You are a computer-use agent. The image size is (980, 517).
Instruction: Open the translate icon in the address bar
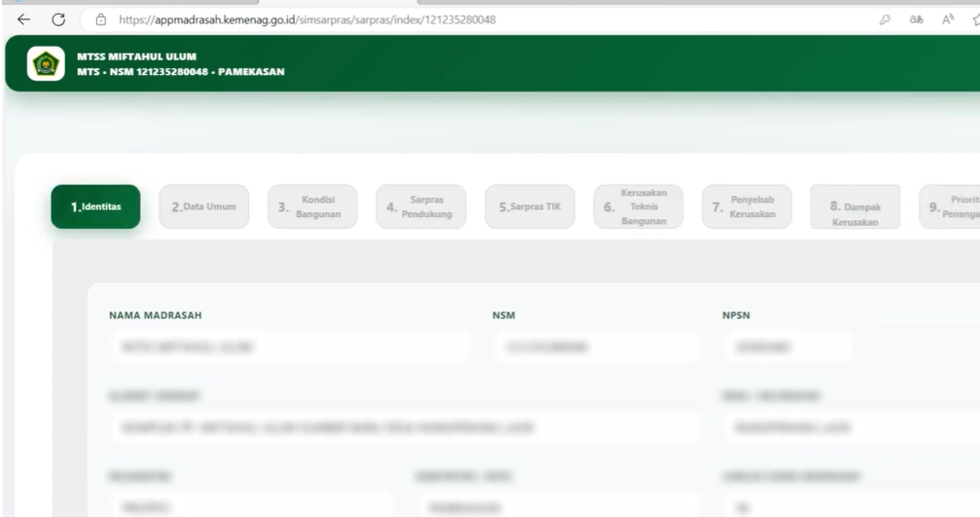tap(916, 19)
